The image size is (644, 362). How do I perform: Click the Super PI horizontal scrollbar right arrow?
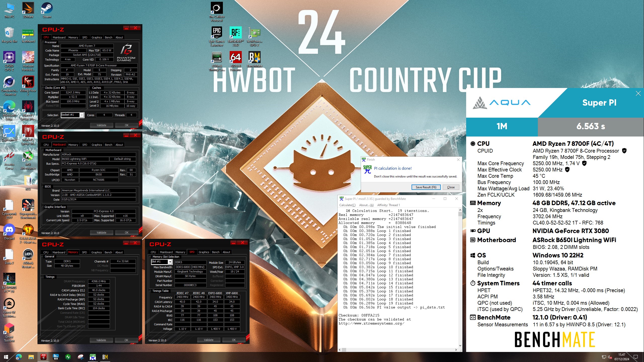456,350
